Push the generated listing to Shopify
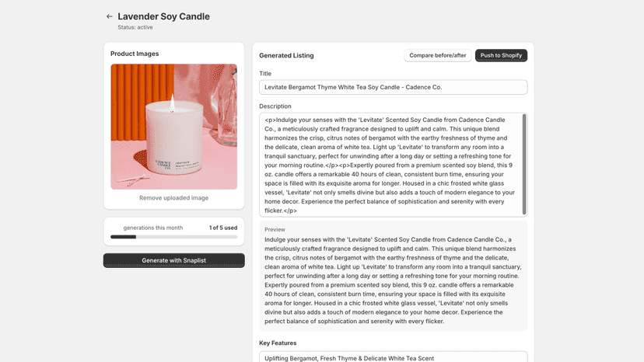Screen dimensions: 644x362 (501, 55)
